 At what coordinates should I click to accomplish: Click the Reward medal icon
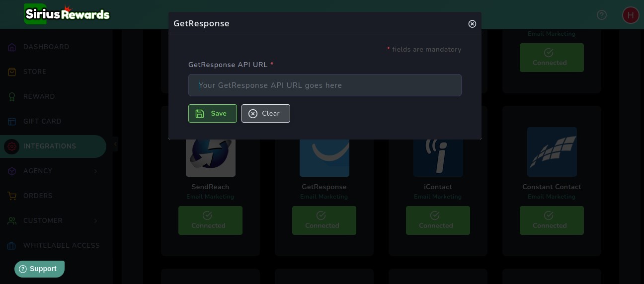pyautogui.click(x=12, y=97)
